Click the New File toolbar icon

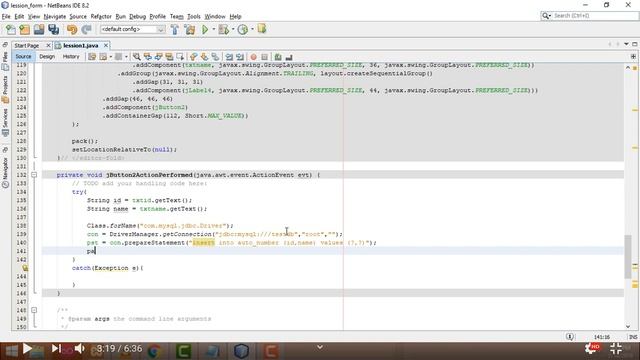[11, 29]
